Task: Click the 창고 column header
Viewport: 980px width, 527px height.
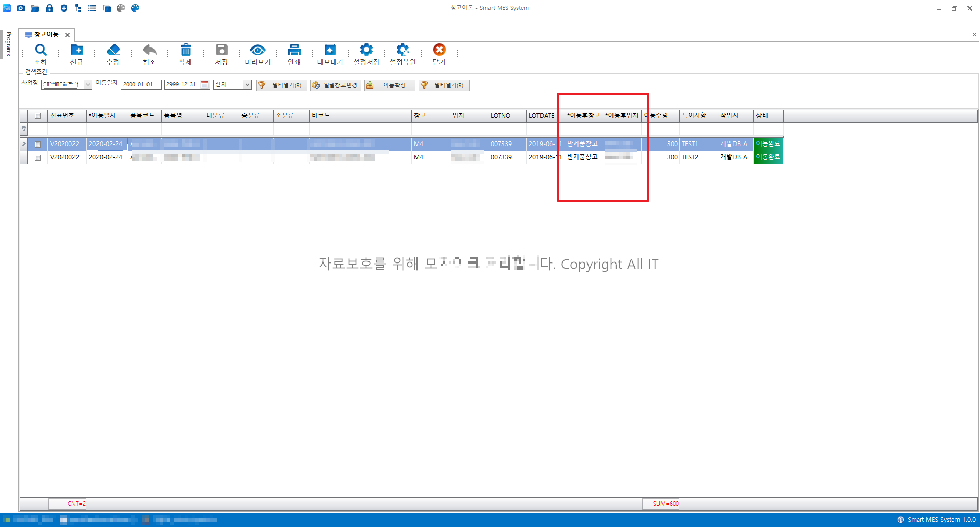Action: coord(431,116)
